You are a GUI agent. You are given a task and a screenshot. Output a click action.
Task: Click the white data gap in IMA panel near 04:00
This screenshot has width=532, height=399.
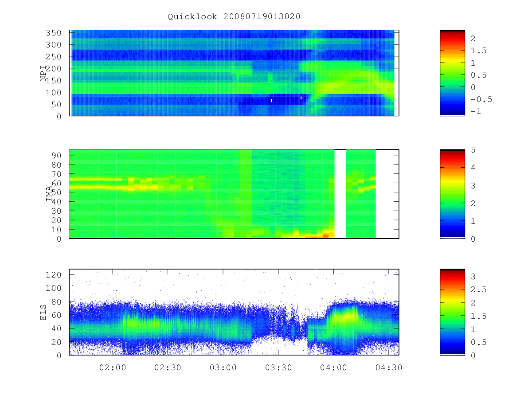pos(340,194)
